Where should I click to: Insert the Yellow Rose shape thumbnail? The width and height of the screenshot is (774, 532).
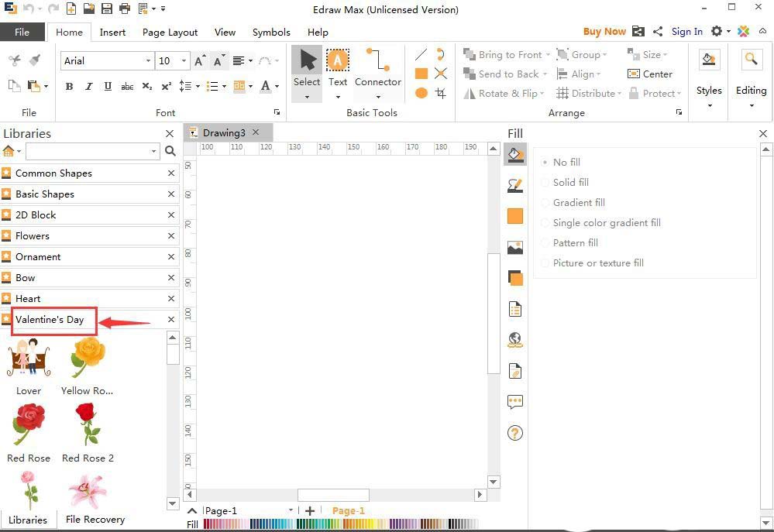click(88, 359)
